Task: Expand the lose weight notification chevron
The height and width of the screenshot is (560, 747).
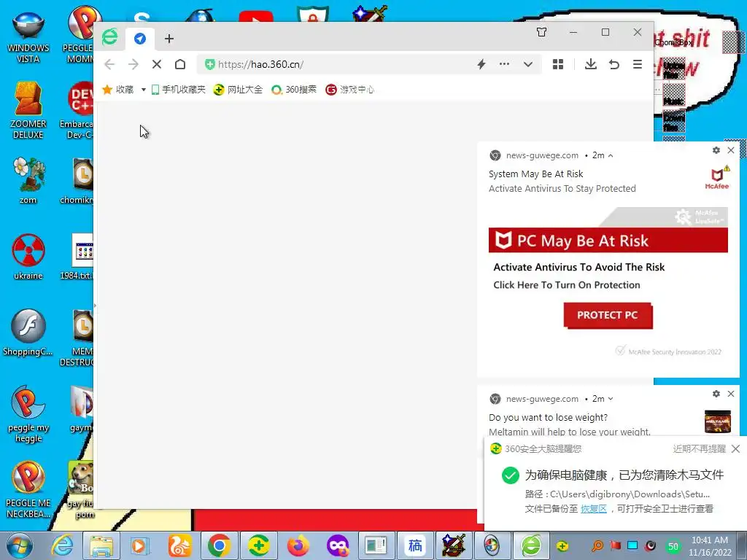Action: (x=611, y=399)
